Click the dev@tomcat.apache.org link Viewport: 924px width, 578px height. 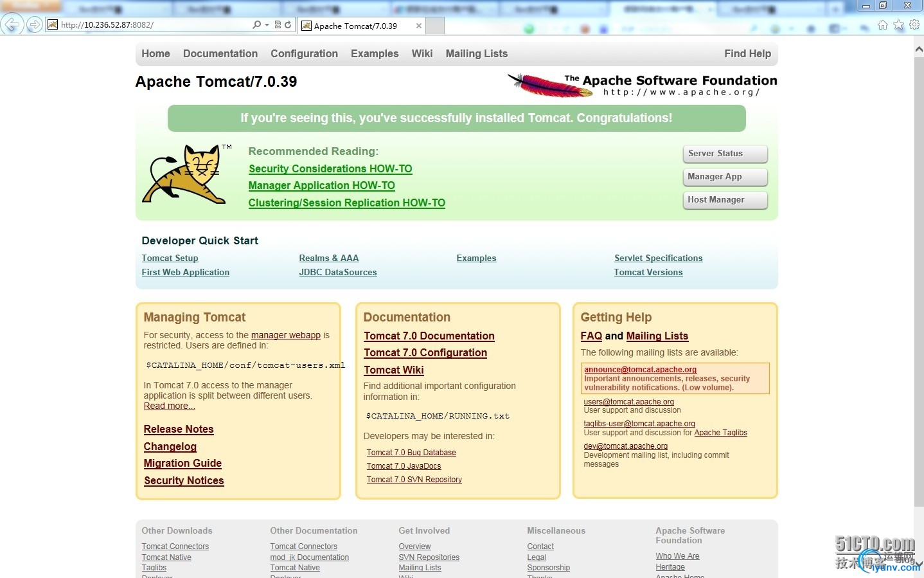(x=626, y=446)
